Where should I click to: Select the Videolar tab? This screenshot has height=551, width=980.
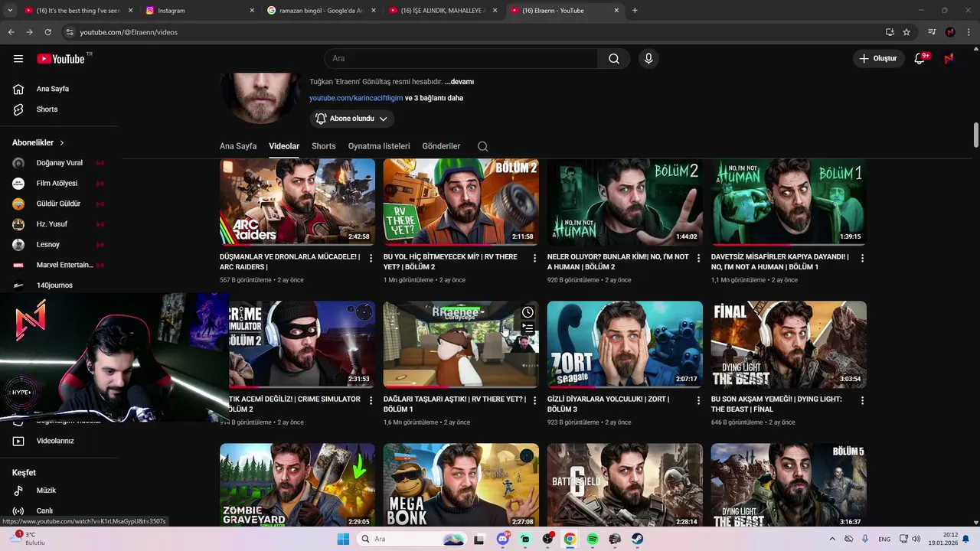(284, 146)
